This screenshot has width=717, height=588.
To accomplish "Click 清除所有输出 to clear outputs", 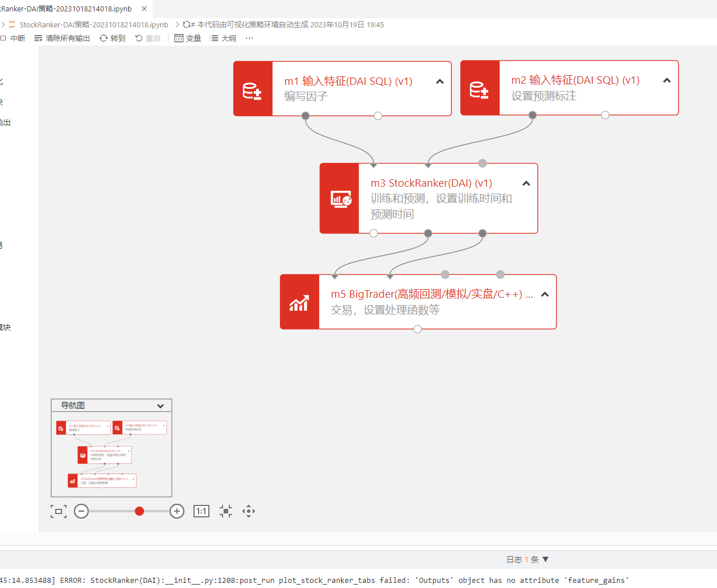I will pos(62,38).
